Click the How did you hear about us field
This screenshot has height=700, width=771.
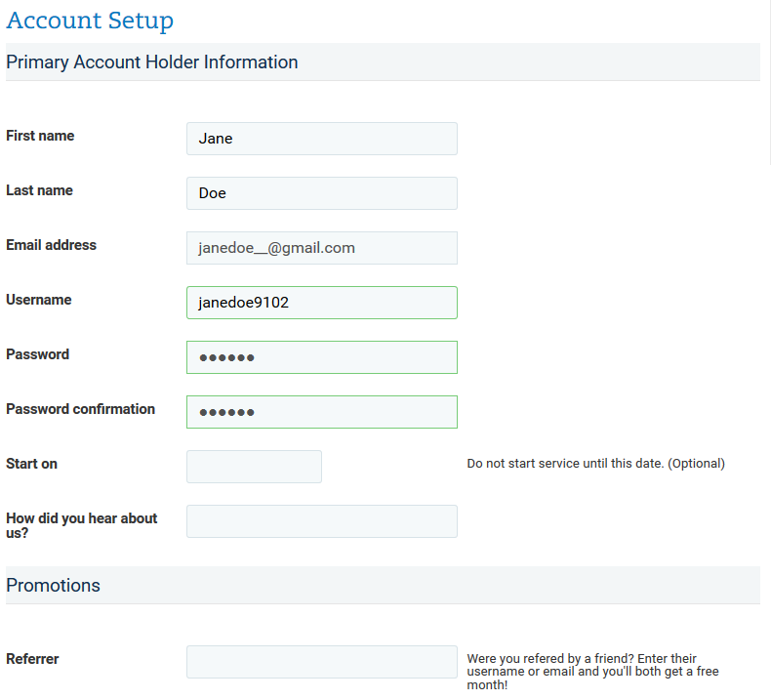tap(322, 521)
